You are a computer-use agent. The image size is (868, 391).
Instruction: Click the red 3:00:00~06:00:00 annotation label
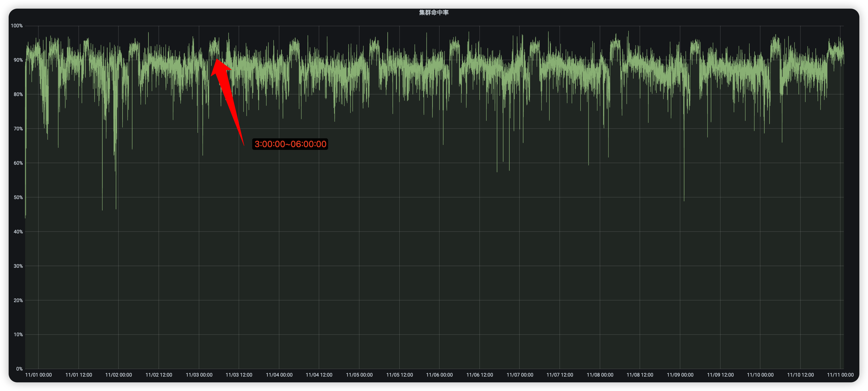(290, 144)
